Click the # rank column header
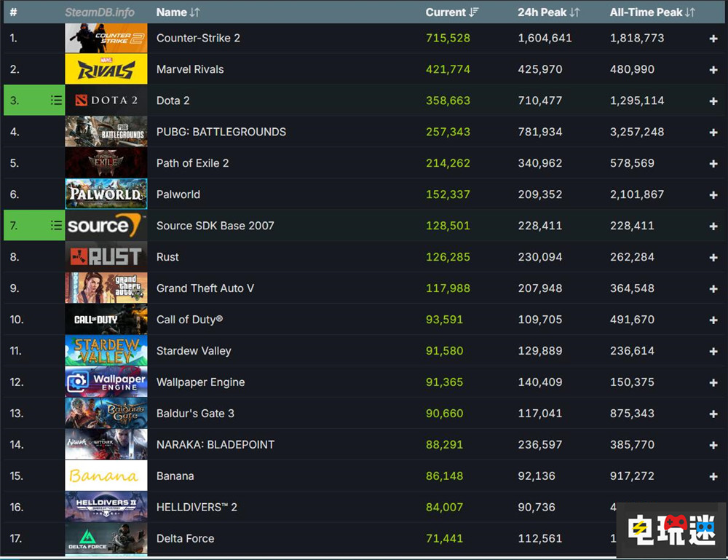The image size is (728, 560). (x=13, y=12)
